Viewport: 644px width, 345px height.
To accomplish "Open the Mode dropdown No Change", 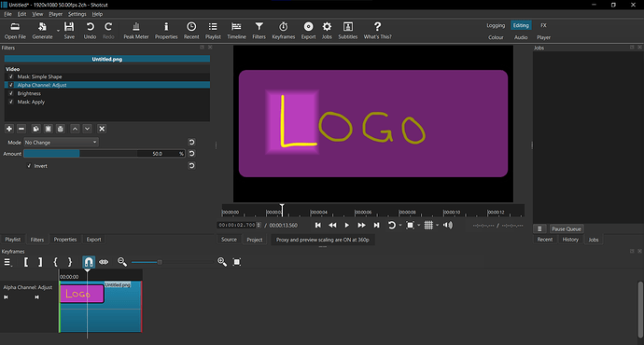I will point(61,143).
